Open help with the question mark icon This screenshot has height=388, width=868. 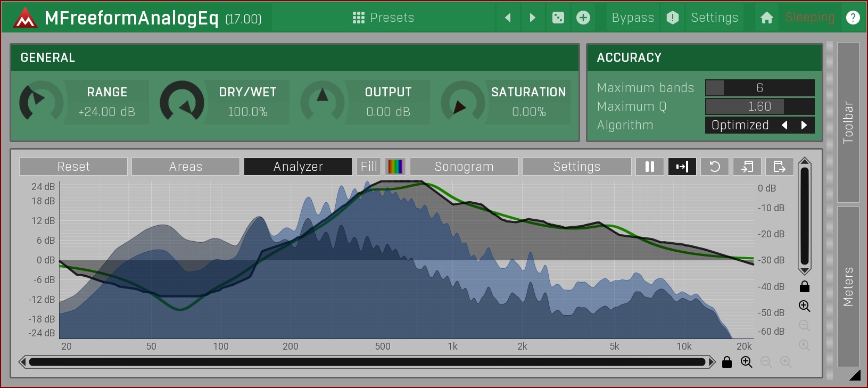click(x=853, y=18)
